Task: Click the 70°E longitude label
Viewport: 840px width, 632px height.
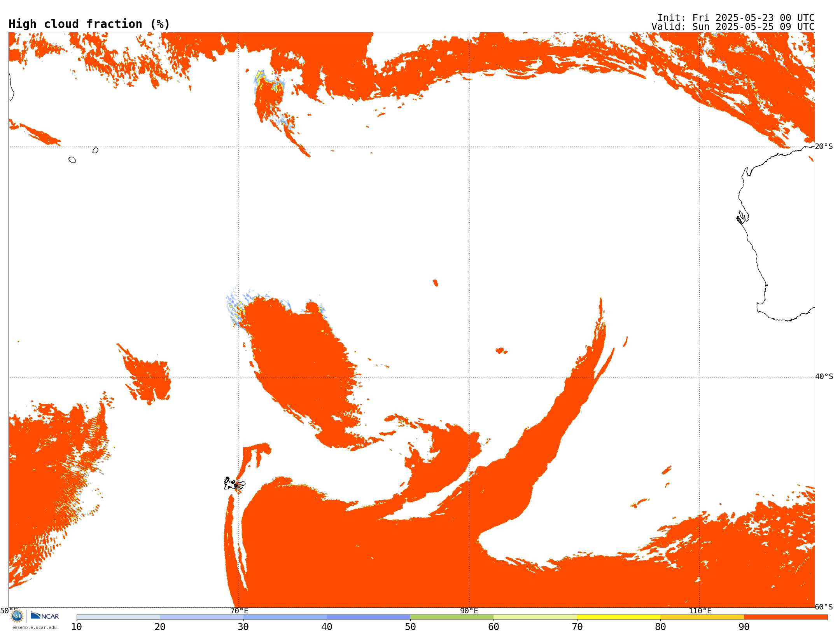Action: (239, 611)
